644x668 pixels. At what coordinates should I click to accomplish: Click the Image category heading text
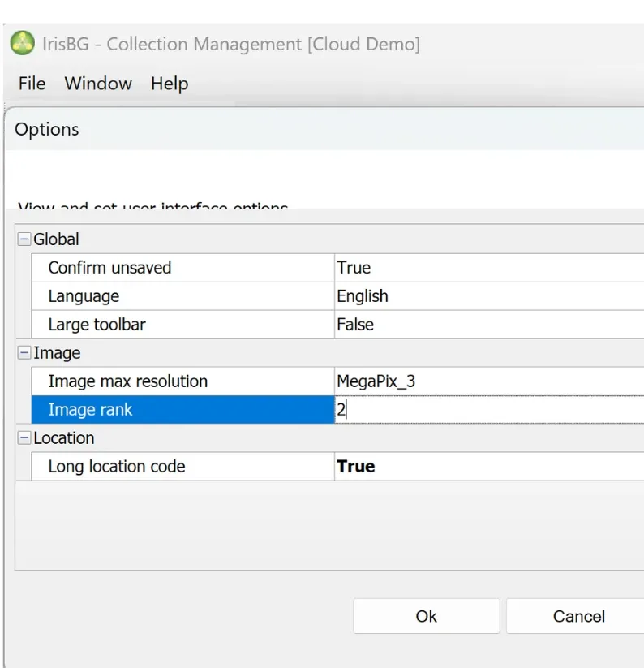point(57,353)
